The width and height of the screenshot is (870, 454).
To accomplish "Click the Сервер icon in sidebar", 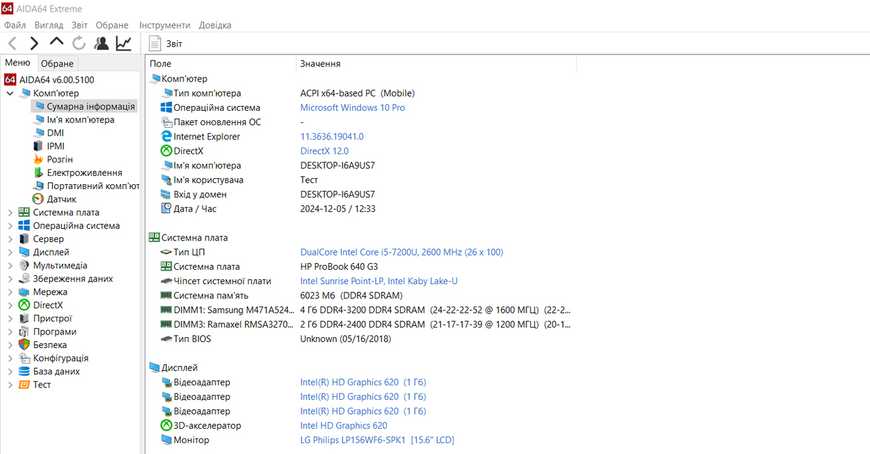I will click(x=24, y=239).
